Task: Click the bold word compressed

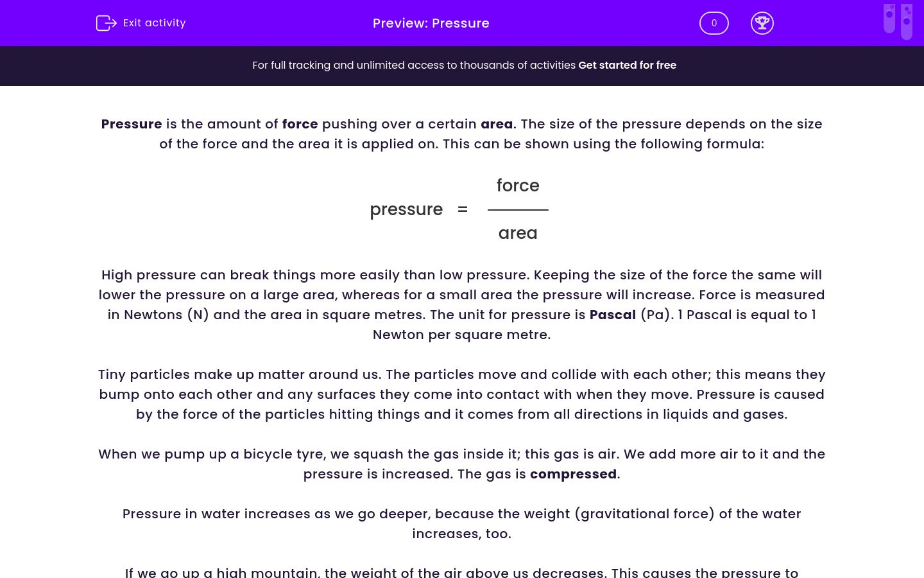Action: 573,474
